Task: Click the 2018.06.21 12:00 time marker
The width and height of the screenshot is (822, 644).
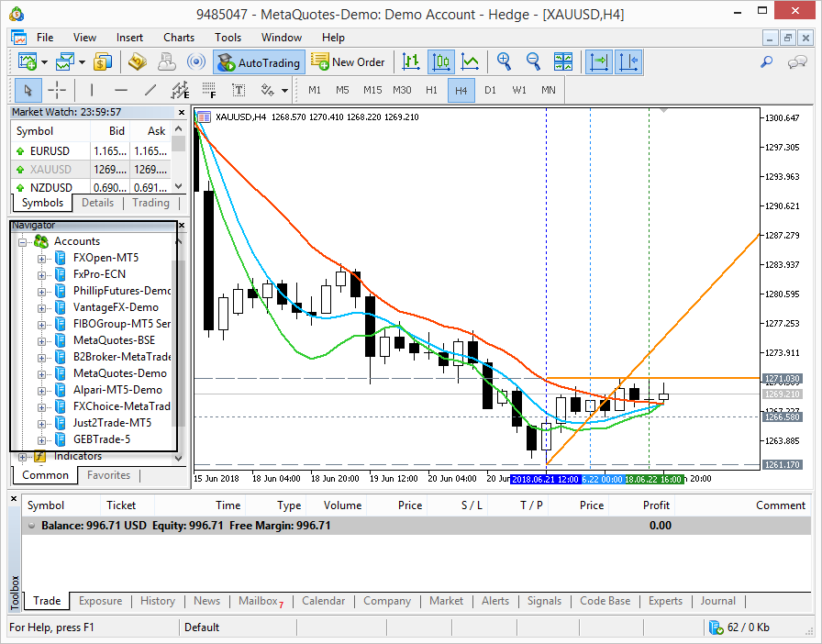Action: [545, 479]
